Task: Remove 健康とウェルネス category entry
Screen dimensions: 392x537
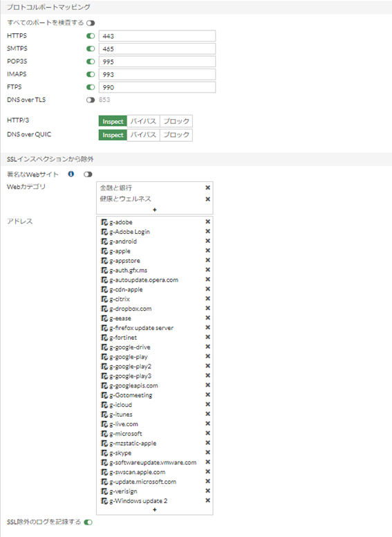Action: point(207,199)
